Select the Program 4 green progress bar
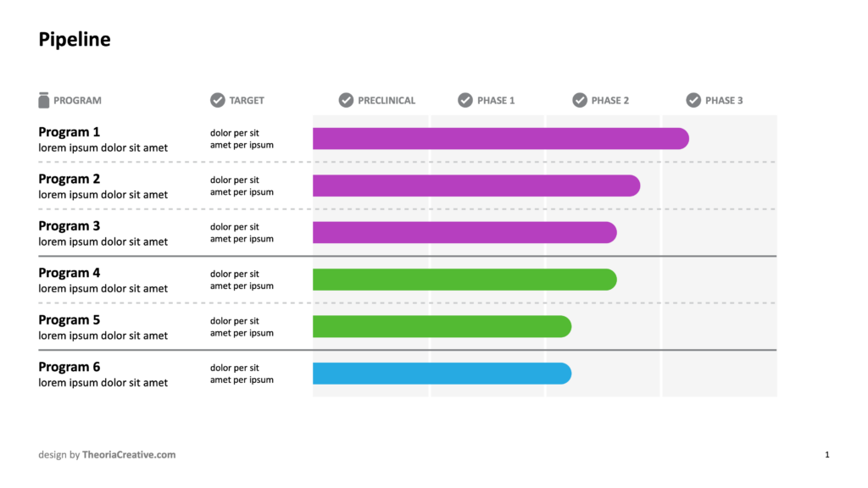Image resolution: width=868 pixels, height=488 pixels. (x=465, y=280)
